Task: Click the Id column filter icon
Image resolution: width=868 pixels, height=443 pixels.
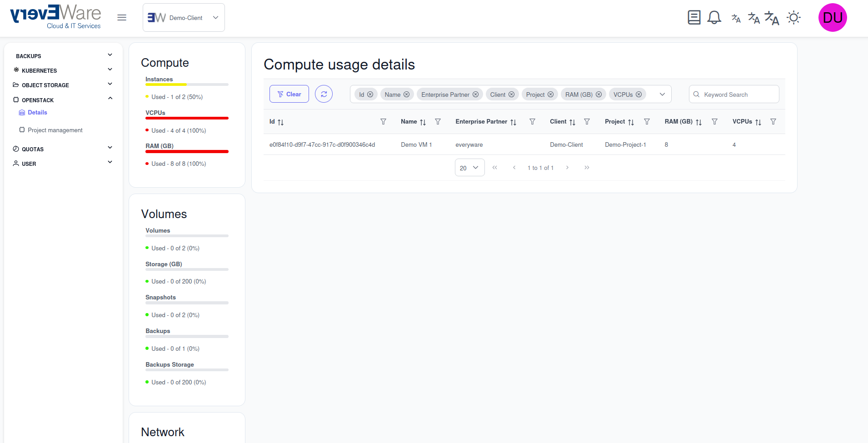Action: [x=383, y=122]
